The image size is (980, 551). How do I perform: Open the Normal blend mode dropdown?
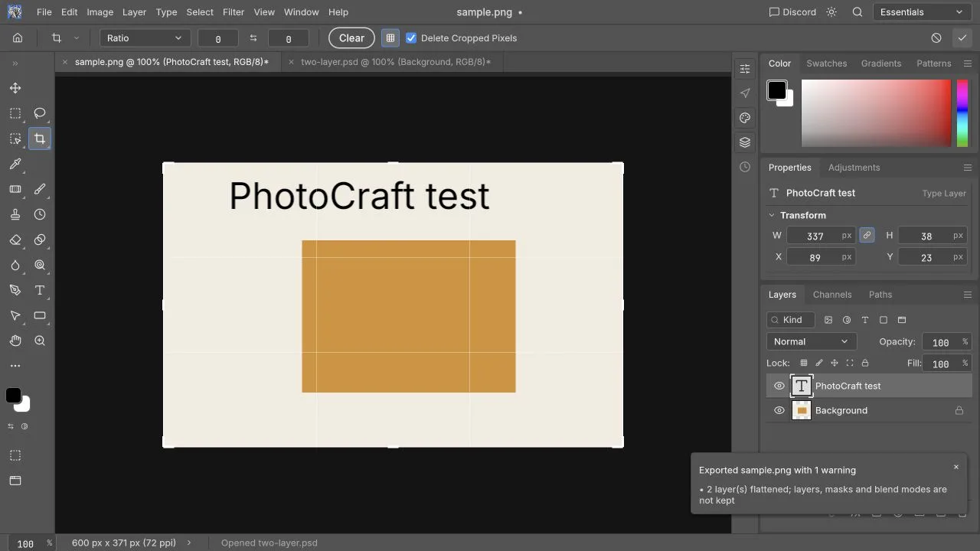point(811,341)
